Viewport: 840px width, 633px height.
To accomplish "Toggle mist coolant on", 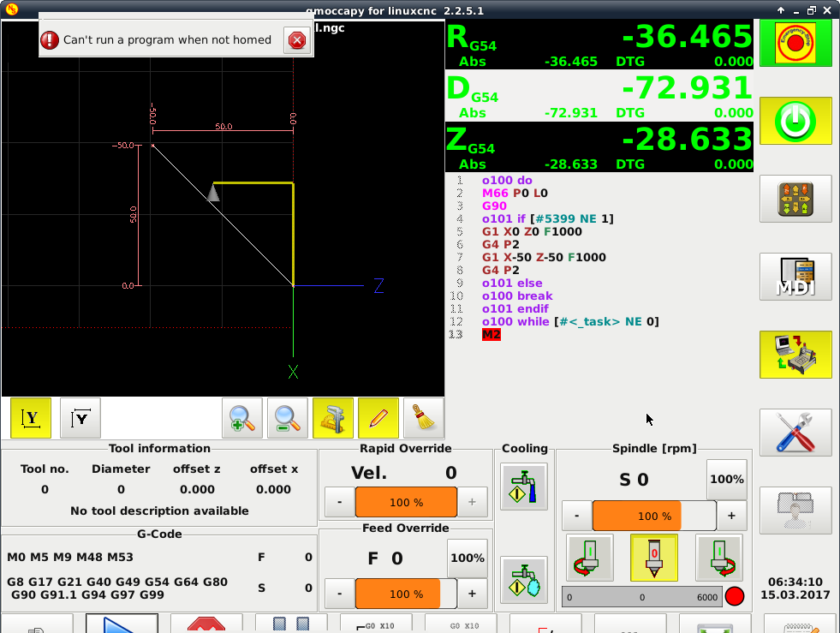I will tap(524, 580).
